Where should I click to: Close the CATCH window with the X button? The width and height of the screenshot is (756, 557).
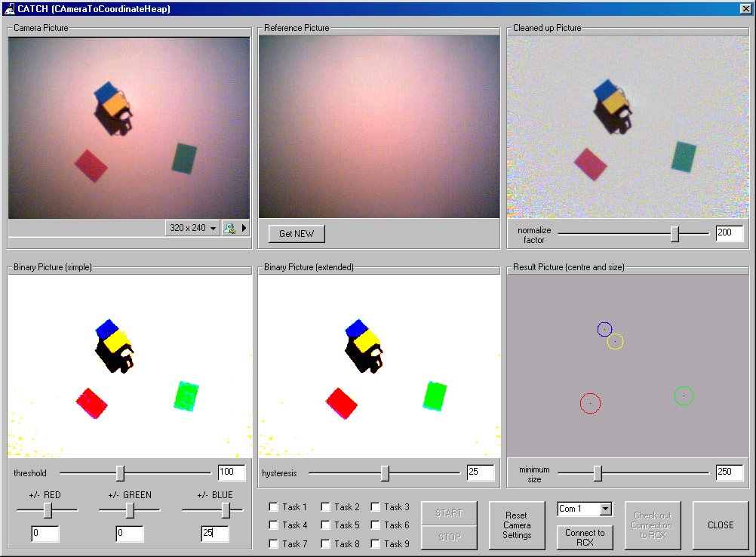click(x=745, y=8)
